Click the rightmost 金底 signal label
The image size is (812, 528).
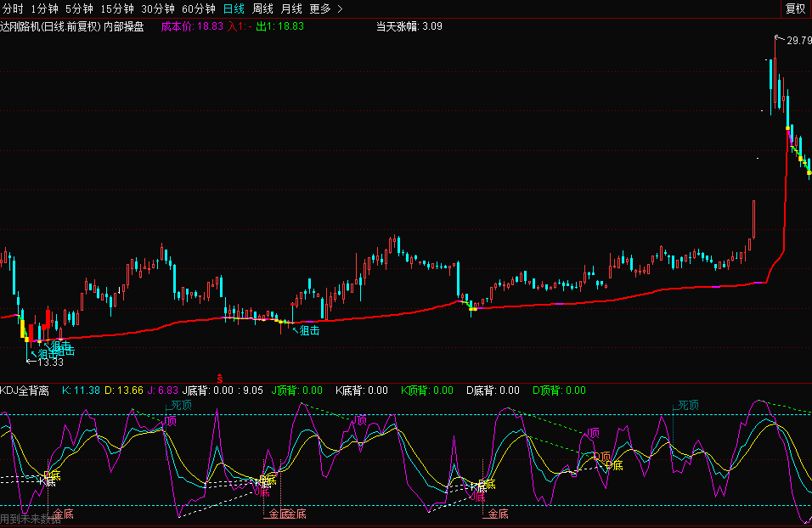click(498, 514)
